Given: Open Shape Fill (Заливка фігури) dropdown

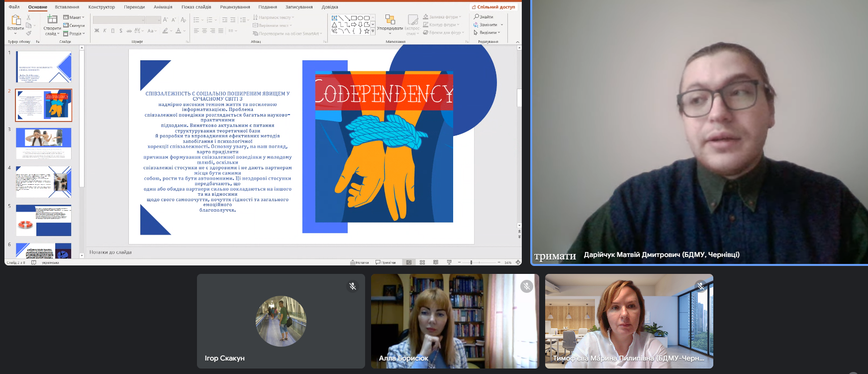Looking at the screenshot, I should [442, 17].
